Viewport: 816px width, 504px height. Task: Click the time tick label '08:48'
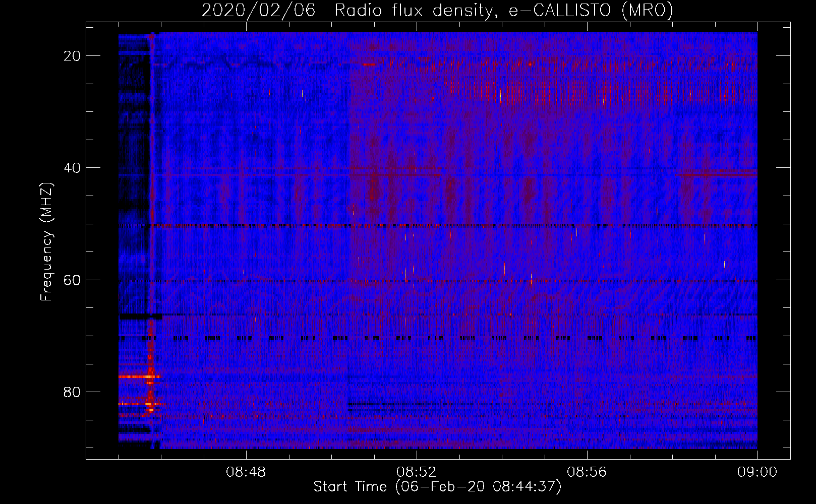(246, 472)
